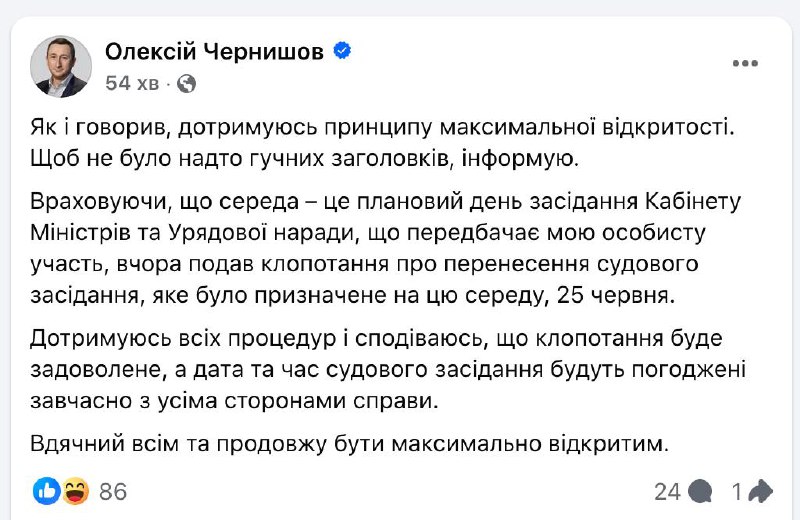
Task: View shares via the number 1
Action: [737, 492]
